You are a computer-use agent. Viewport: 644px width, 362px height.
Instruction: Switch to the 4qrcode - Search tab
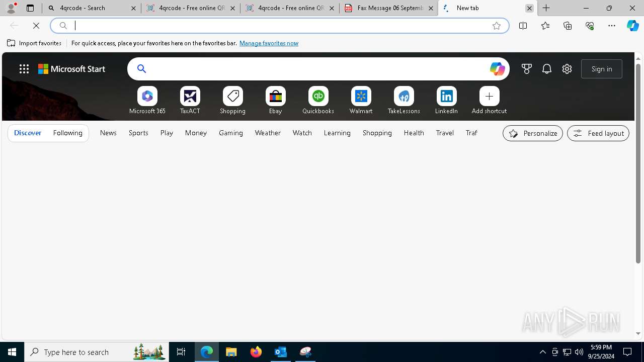pos(92,8)
